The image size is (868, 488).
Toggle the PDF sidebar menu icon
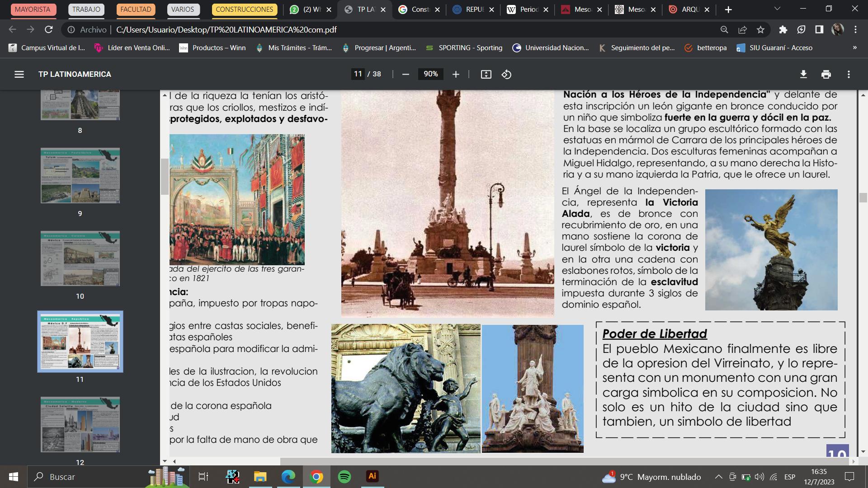tap(19, 74)
